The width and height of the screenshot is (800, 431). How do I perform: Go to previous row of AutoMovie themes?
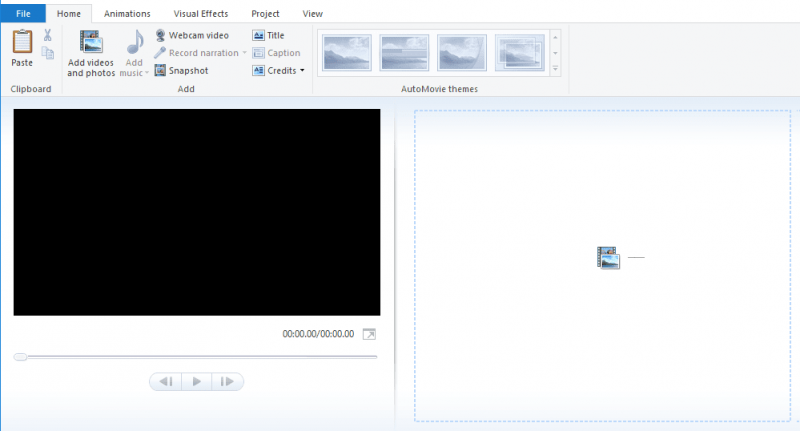pyautogui.click(x=555, y=37)
